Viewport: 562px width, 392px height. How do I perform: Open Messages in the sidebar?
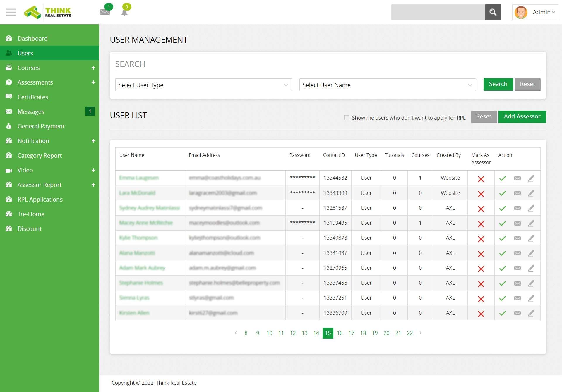tap(49, 111)
